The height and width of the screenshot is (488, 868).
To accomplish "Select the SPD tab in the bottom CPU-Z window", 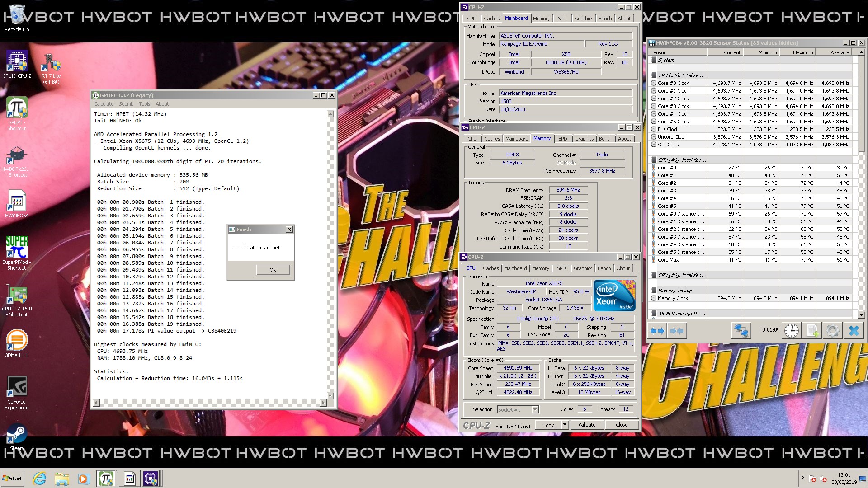I will [561, 268].
